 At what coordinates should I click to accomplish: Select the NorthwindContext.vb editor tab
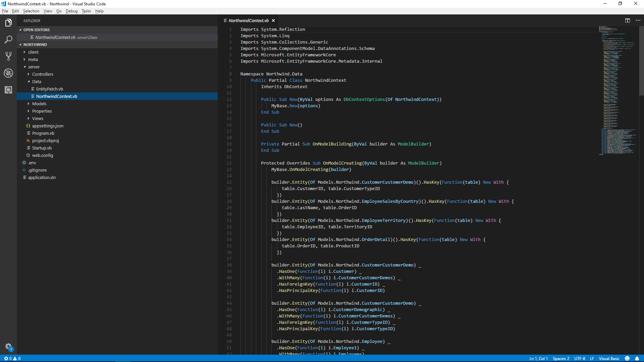pos(249,20)
